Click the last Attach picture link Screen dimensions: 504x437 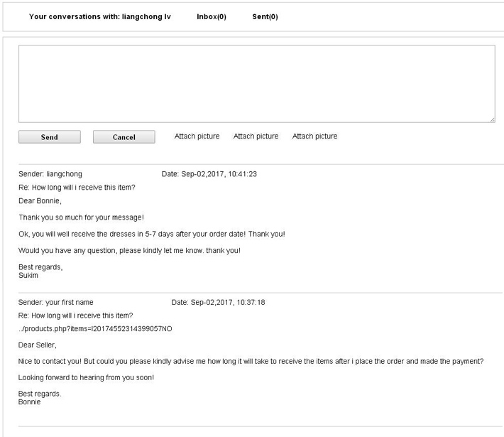pos(314,136)
